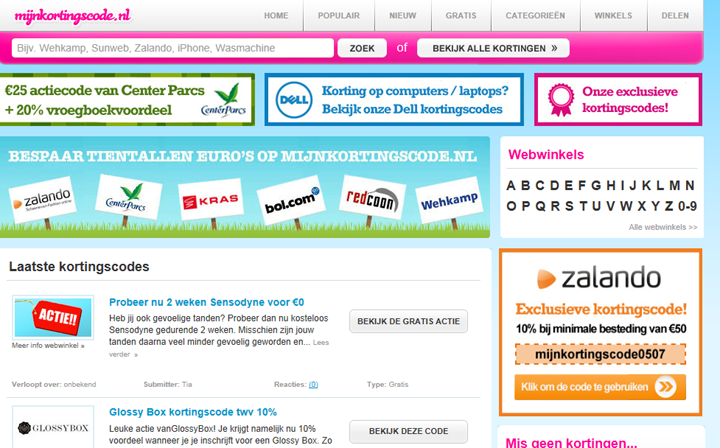Open the Alle webwinkels link
The width and height of the screenshot is (720, 448).
(663, 227)
